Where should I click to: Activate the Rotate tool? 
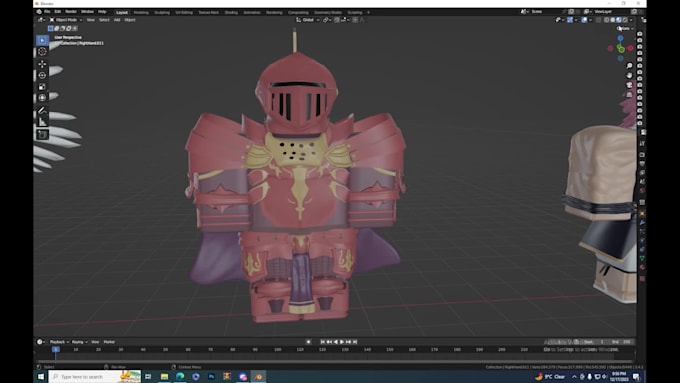(x=42, y=75)
